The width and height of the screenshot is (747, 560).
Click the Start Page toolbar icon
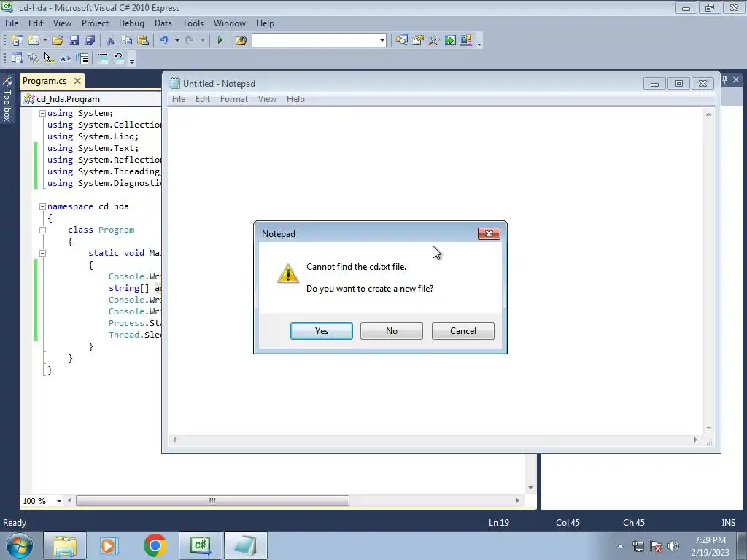click(449, 41)
